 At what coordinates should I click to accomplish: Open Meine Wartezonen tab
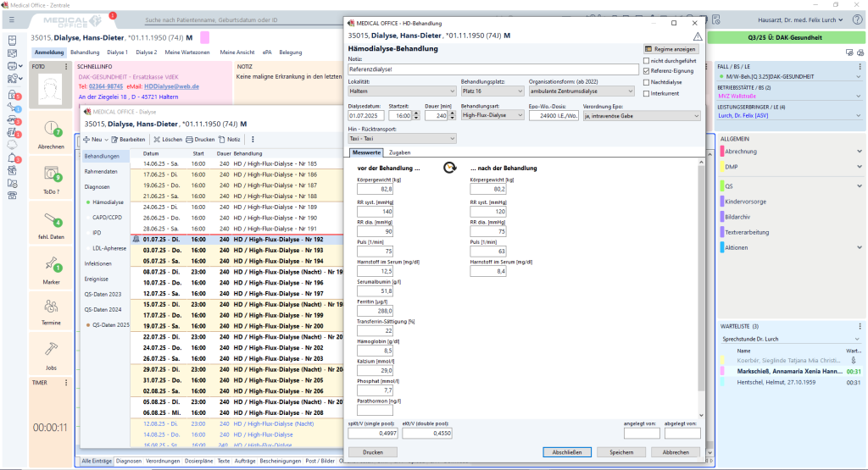point(187,53)
